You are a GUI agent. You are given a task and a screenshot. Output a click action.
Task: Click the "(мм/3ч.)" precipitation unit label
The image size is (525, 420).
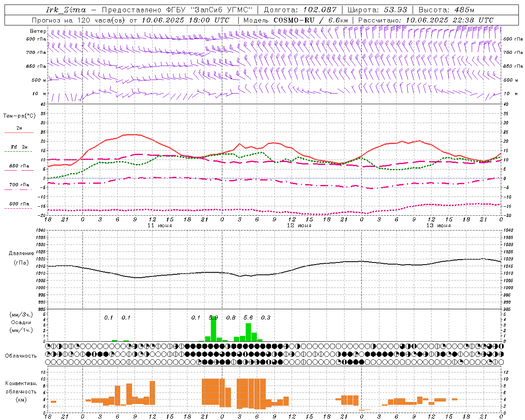click(21, 315)
